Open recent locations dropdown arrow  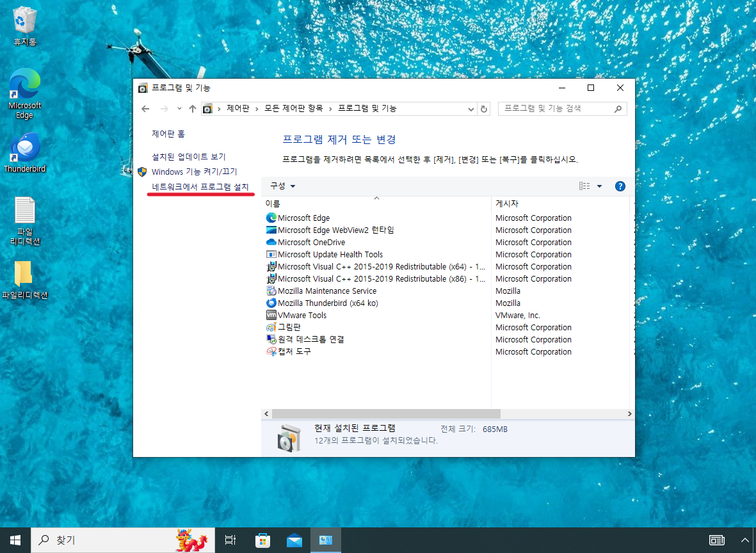tap(179, 109)
